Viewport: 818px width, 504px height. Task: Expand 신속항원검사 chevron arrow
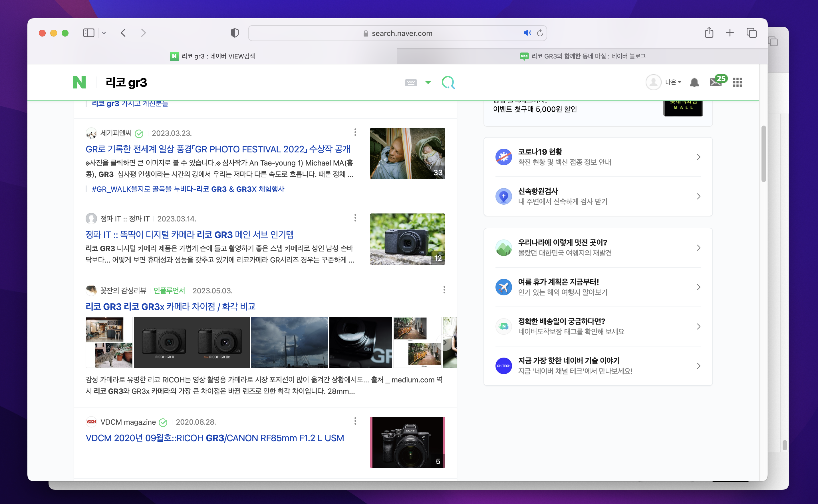(698, 196)
